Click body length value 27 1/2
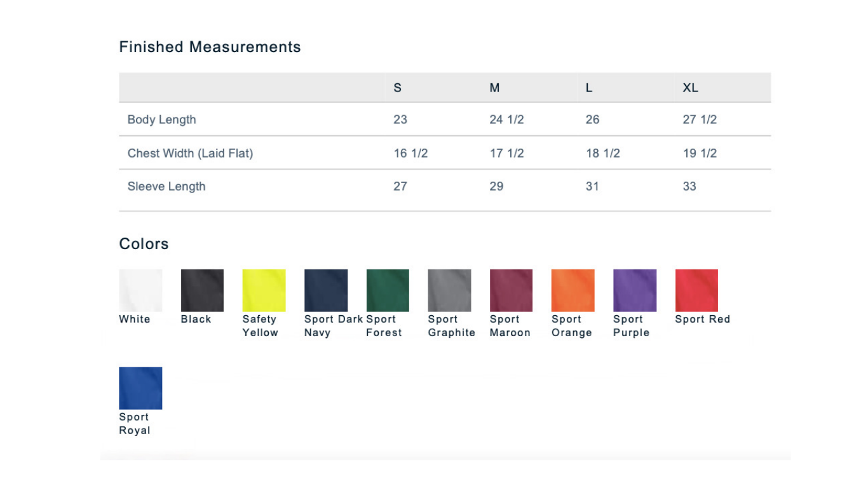The height and width of the screenshot is (488, 868). pyautogui.click(x=700, y=119)
